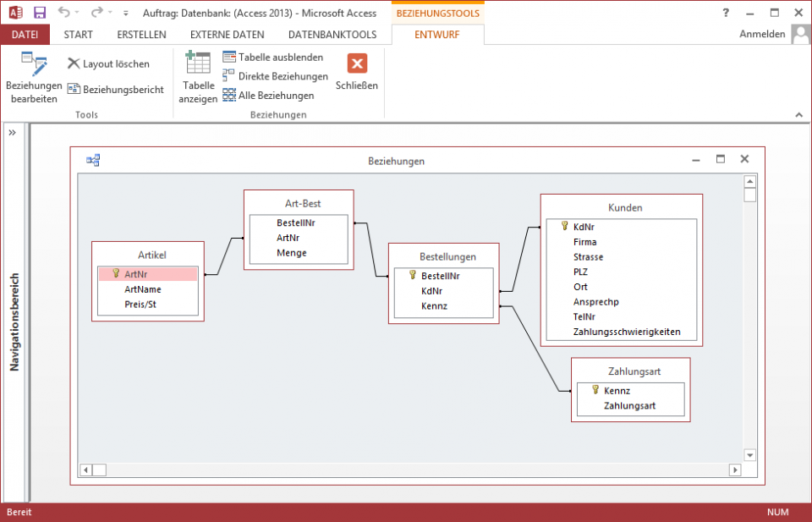Expand the Navigationsbereich pane
The height and width of the screenshot is (522, 812).
[13, 133]
